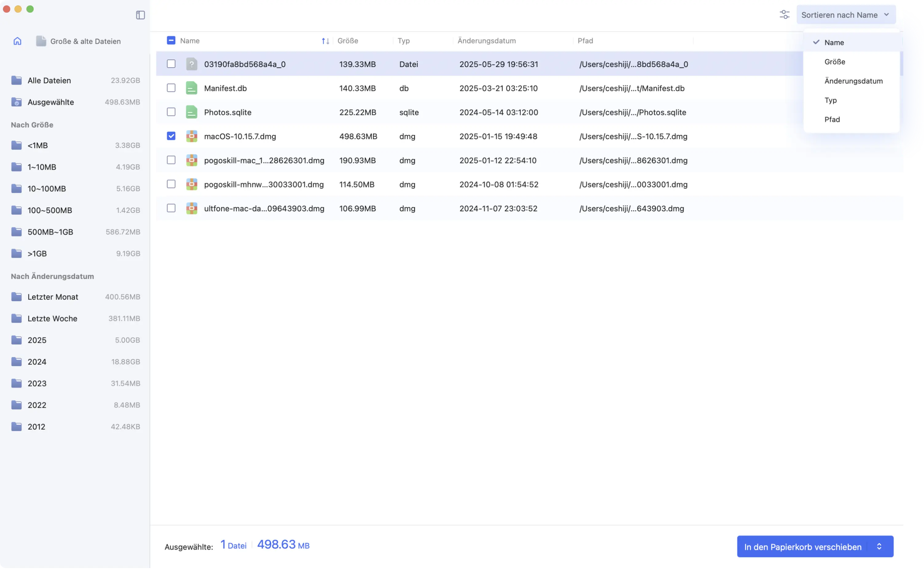Image resolution: width=924 pixels, height=581 pixels.
Task: Click the Größe column header
Action: click(x=348, y=41)
